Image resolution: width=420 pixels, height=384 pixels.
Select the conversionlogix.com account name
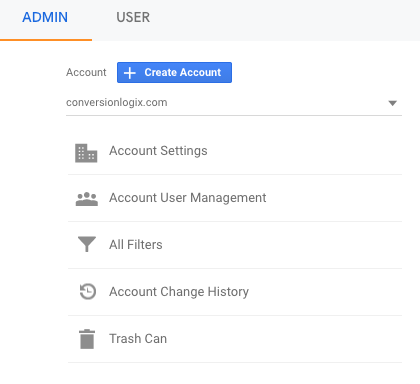pyautogui.click(x=117, y=102)
